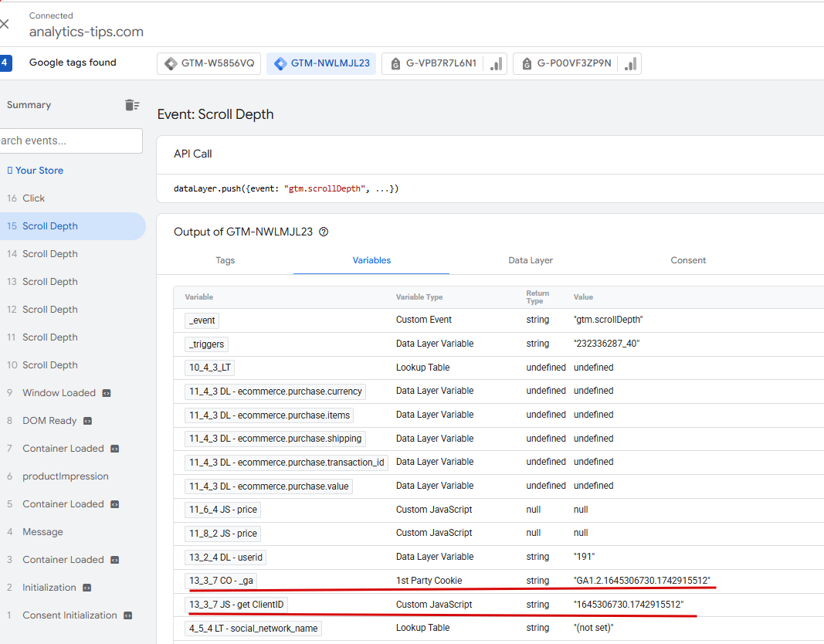
Task: Select the G-P00VF3ZP9N Google tag
Action: [577, 63]
